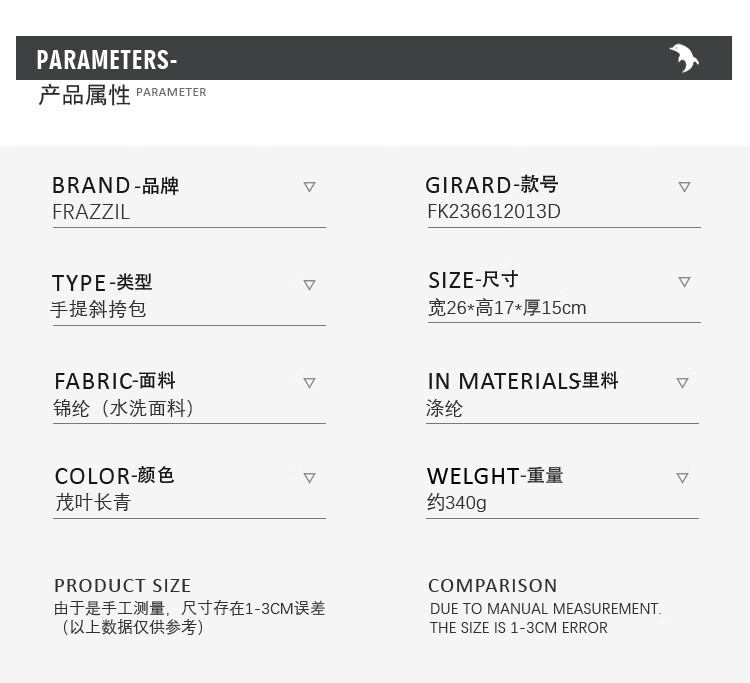Expand the BRAND triangle arrow
Screen dimensions: 750x683
[309, 187]
